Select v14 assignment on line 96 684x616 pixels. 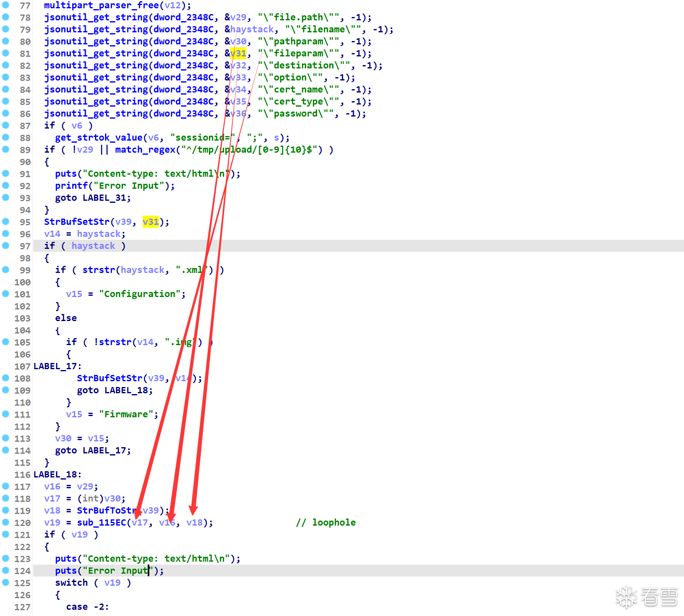[52, 234]
